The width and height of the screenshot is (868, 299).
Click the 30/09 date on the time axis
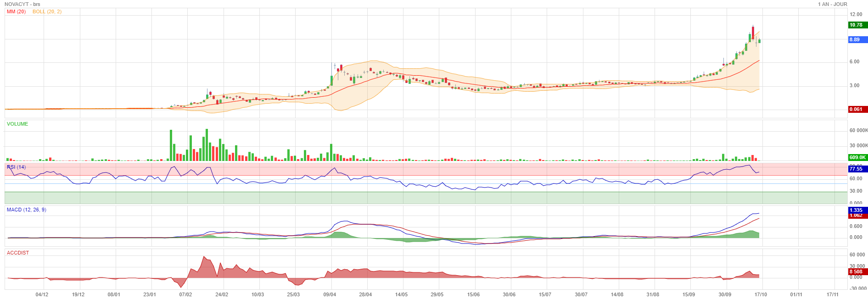click(x=725, y=294)
